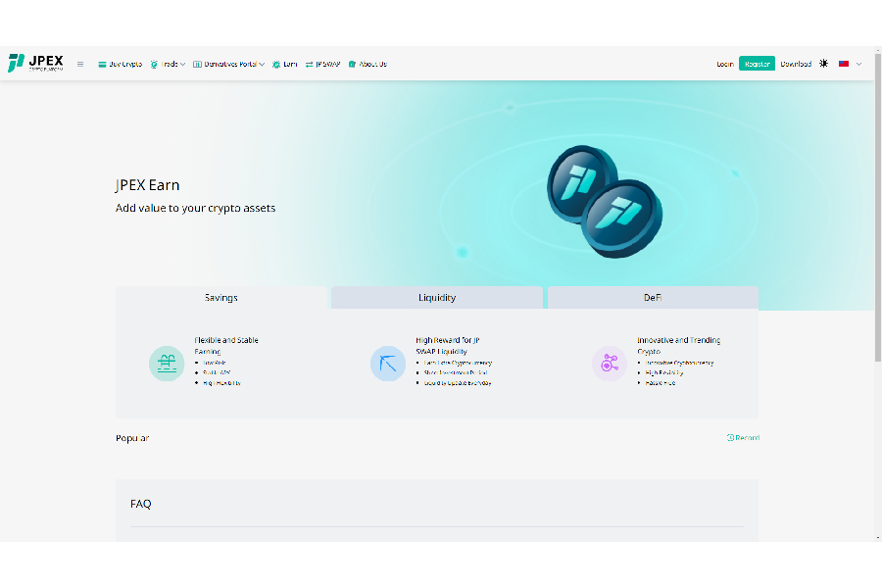Click the About Us icon

coord(352,64)
